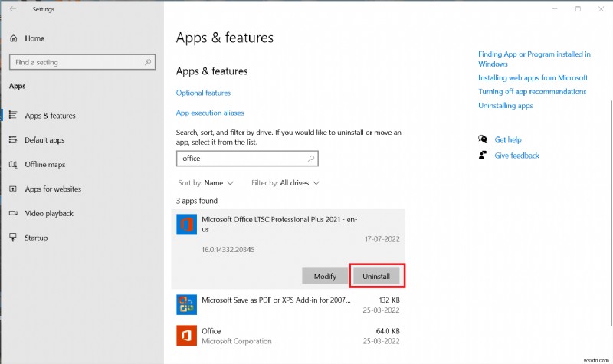Click the 132 KB size value
The width and height of the screenshot is (613, 364).
(x=389, y=300)
